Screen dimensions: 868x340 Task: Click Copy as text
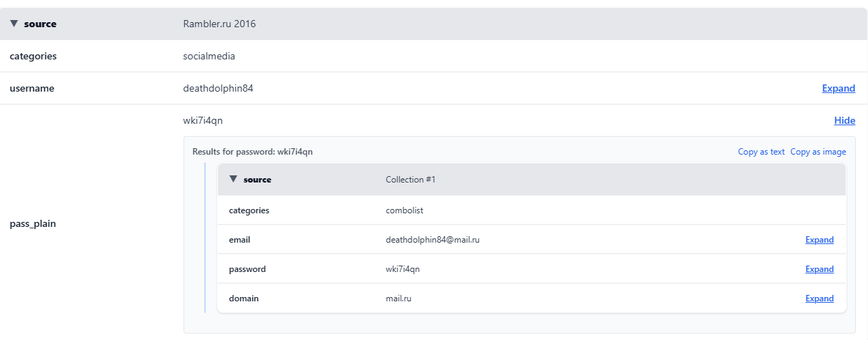pos(761,152)
